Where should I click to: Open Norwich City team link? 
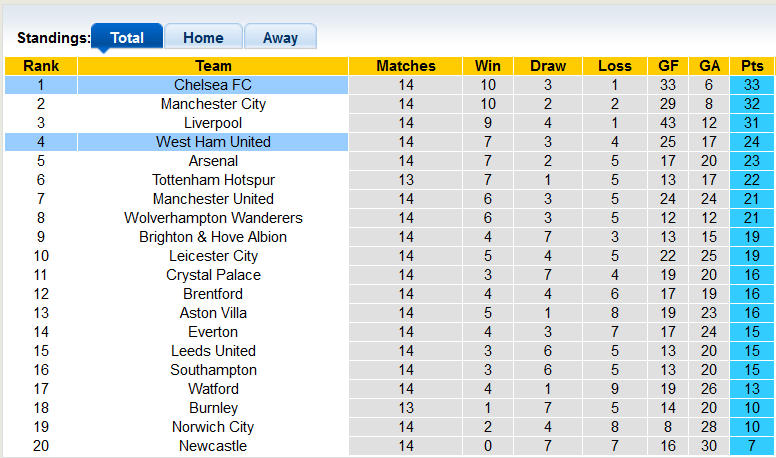click(x=213, y=427)
